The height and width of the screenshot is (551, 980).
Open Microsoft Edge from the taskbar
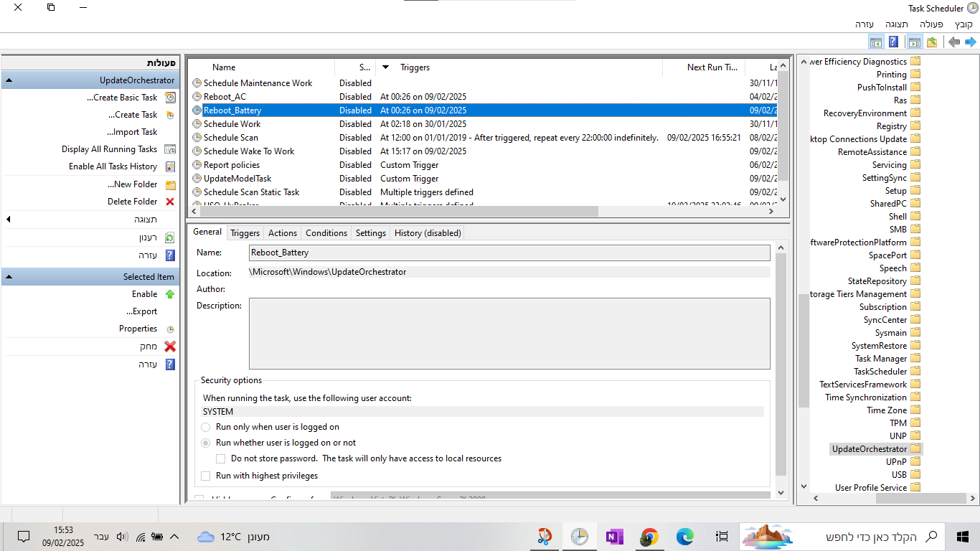pyautogui.click(x=684, y=537)
